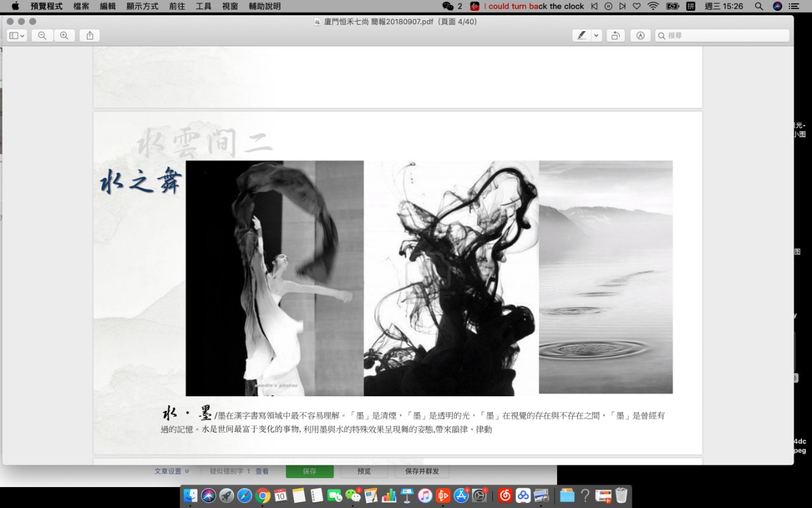Screen dimensions: 812x508
Task: Click the Share icon in Preview toolbar
Action: click(89, 36)
